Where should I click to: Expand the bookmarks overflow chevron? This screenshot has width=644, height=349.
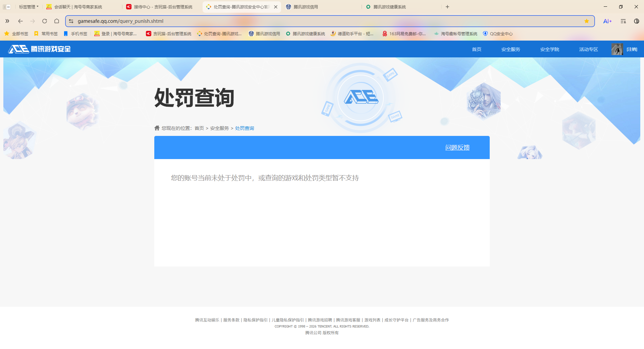(x=7, y=21)
